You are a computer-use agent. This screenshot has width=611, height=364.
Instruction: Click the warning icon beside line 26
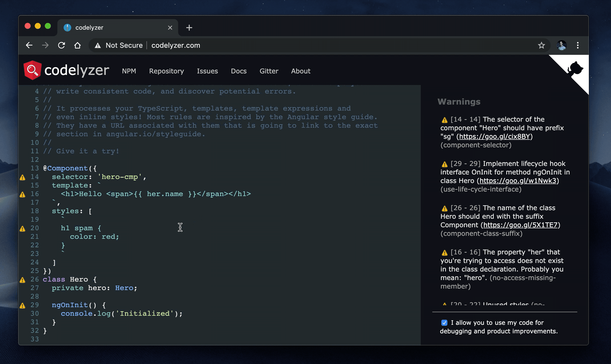[22, 280]
